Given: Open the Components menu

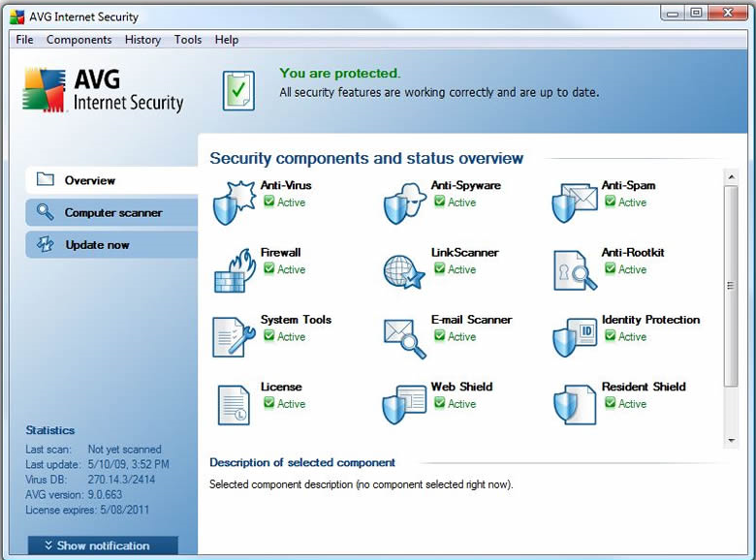Looking at the screenshot, I should click(x=79, y=40).
